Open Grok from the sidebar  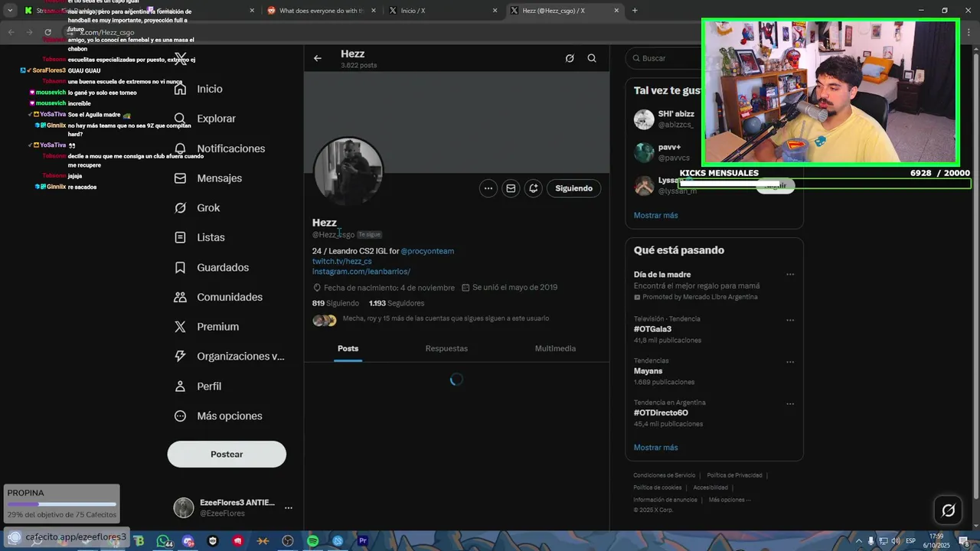coord(198,208)
